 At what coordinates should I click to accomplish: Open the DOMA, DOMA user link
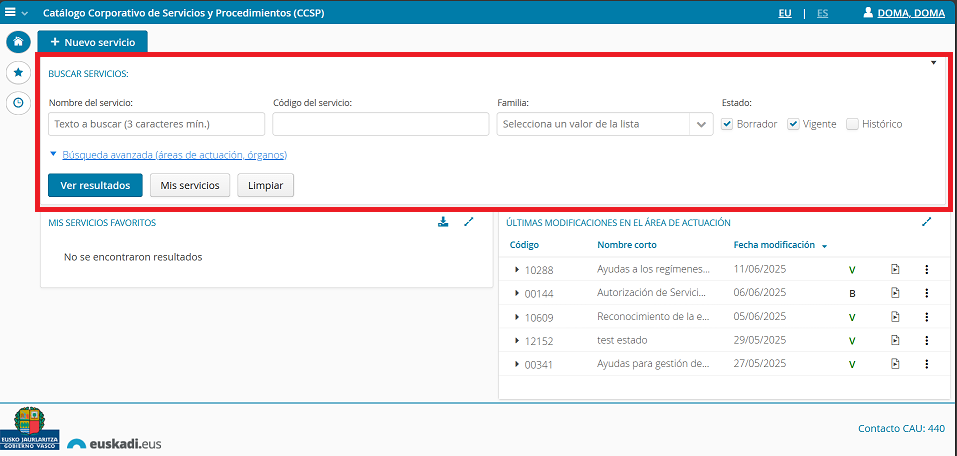click(911, 13)
